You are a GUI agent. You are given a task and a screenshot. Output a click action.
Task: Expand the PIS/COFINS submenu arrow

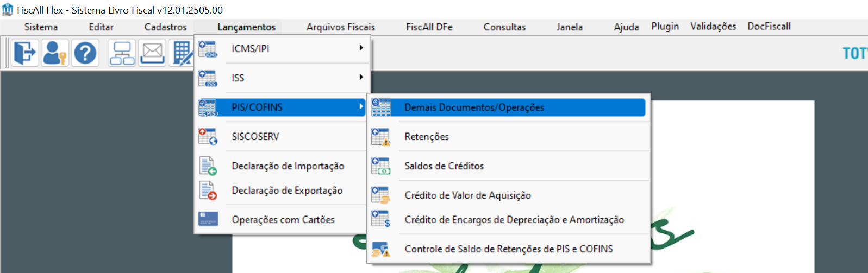coord(361,107)
